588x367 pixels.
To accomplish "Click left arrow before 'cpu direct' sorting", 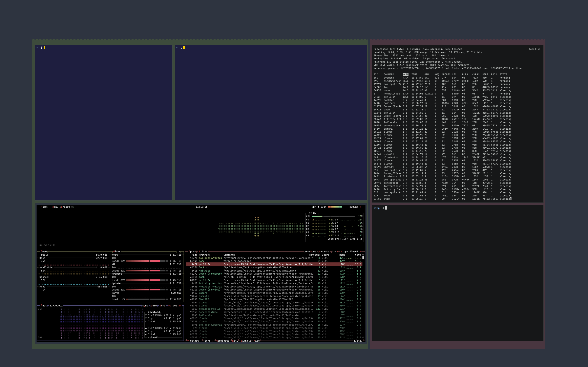I will tap(342, 252).
